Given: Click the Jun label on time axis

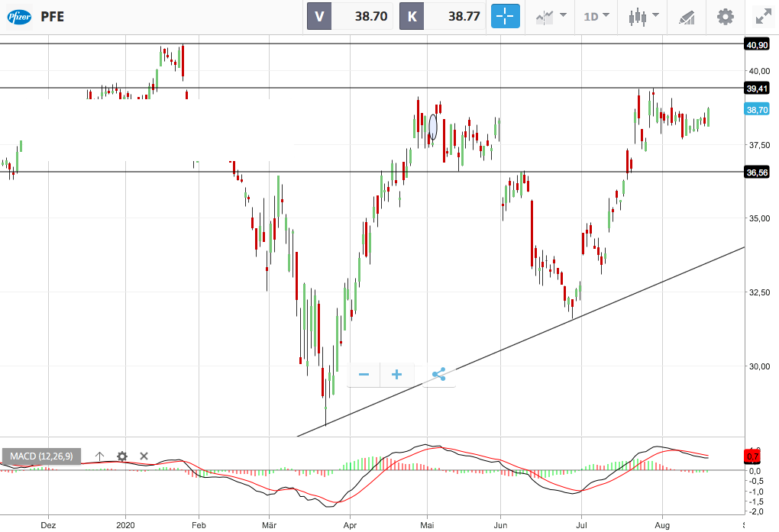Looking at the screenshot, I should (x=500, y=525).
